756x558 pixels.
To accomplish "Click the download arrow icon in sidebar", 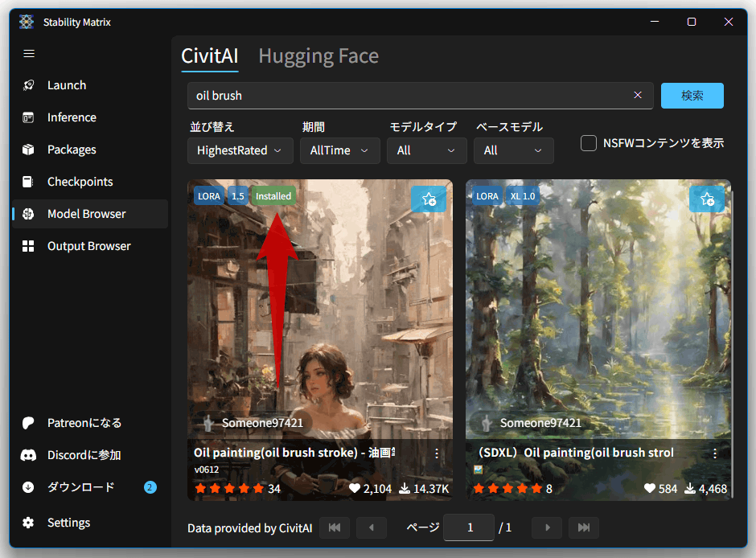I will tap(28, 487).
